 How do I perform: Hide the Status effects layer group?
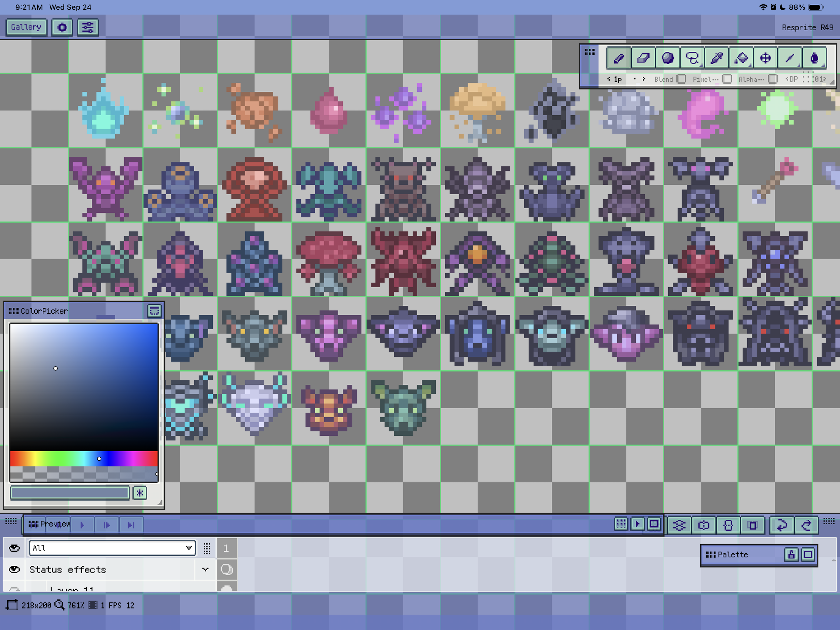pos(14,569)
